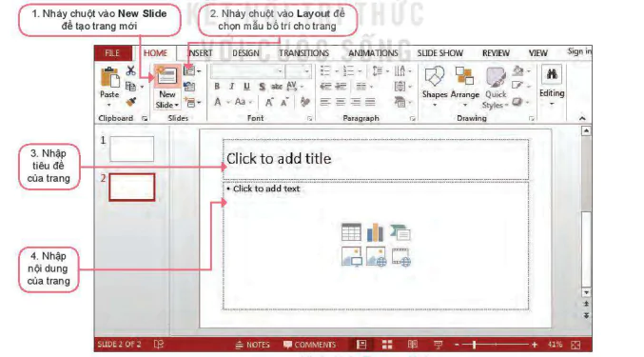
Task: Toggle Bold text formatting
Action: [x=217, y=87]
